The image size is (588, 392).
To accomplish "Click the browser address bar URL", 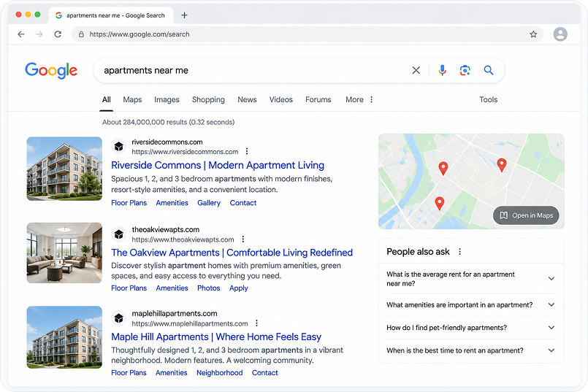I will pyautogui.click(x=139, y=34).
